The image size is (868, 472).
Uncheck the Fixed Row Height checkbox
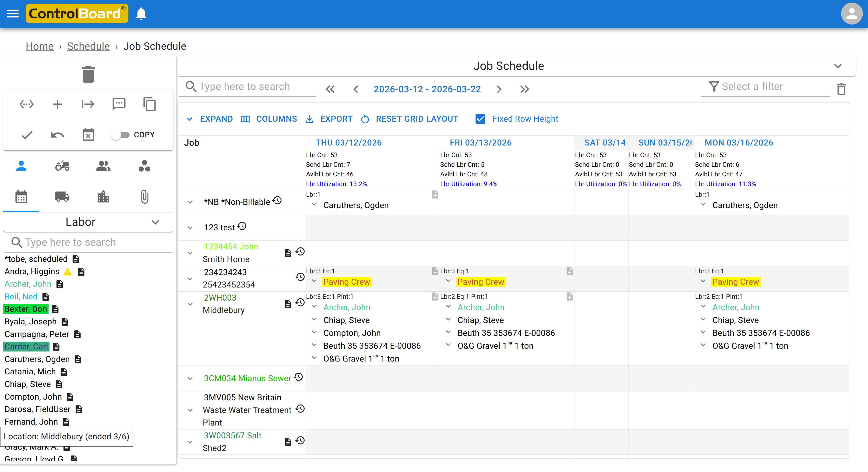coord(480,119)
